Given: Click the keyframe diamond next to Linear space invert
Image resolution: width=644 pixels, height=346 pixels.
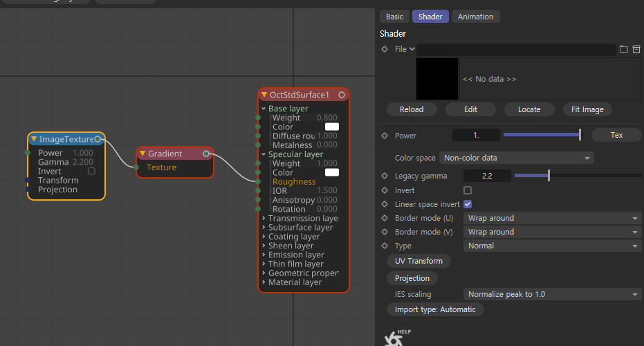Looking at the screenshot, I should 385,204.
